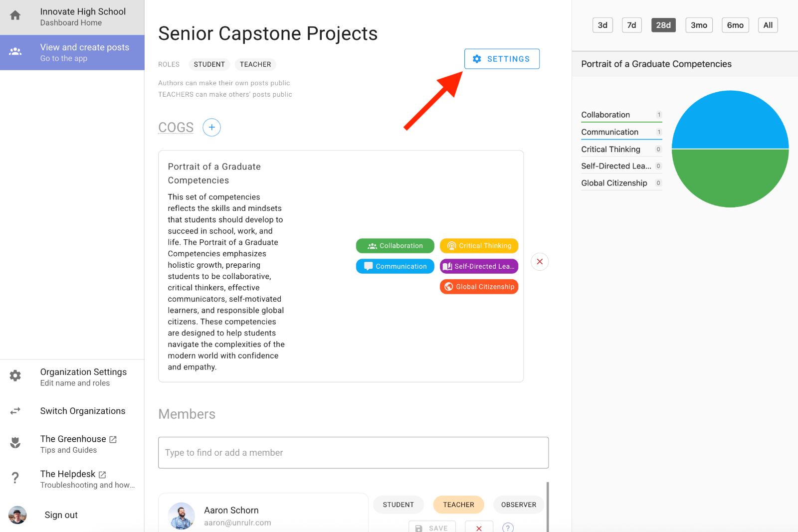
Task: Toggle the OBSERVER role for Aaron Schorn
Action: click(518, 504)
